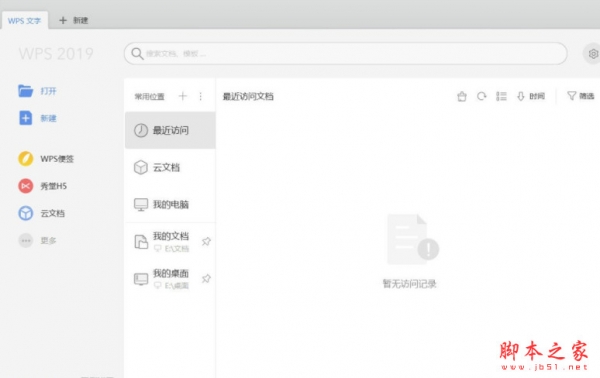600x378 pixels.
Task: Open the 筛选 filter options
Action: [580, 96]
